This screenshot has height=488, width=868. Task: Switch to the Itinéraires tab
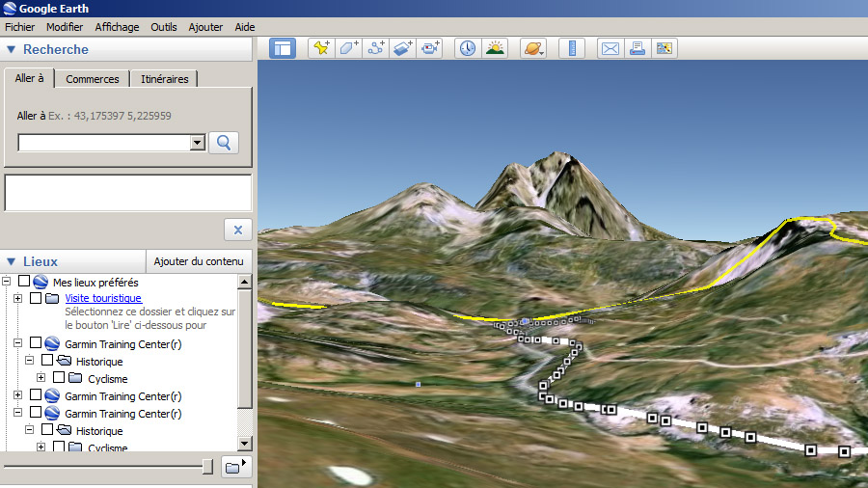point(164,79)
